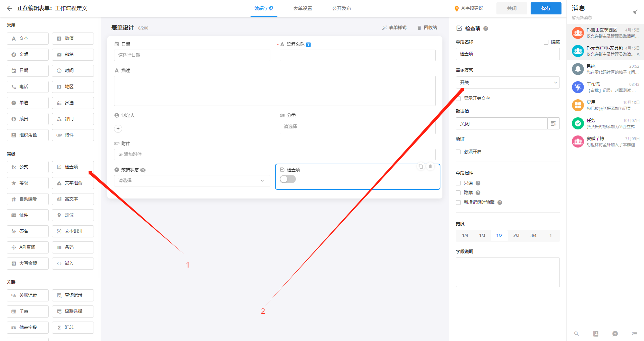The width and height of the screenshot is (644, 341).
Task: Switch to the 公开发布 tab
Action: pyautogui.click(x=341, y=8)
